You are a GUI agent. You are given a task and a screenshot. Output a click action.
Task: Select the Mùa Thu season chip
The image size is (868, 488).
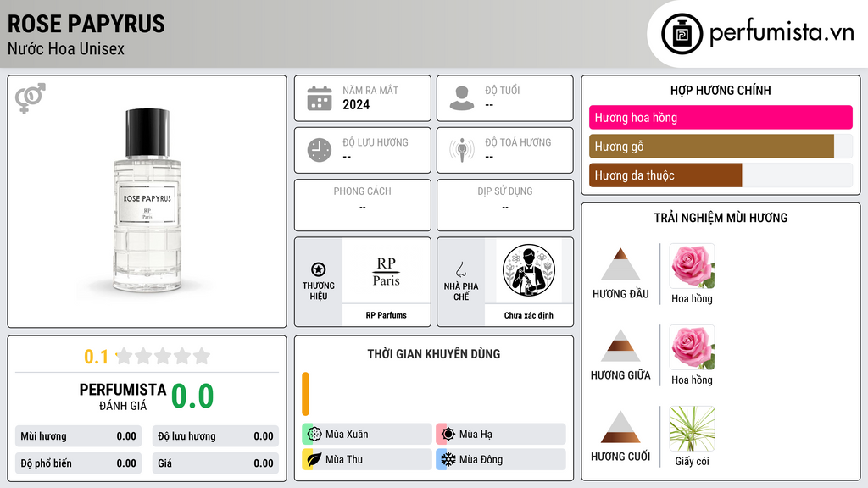[x=367, y=459]
